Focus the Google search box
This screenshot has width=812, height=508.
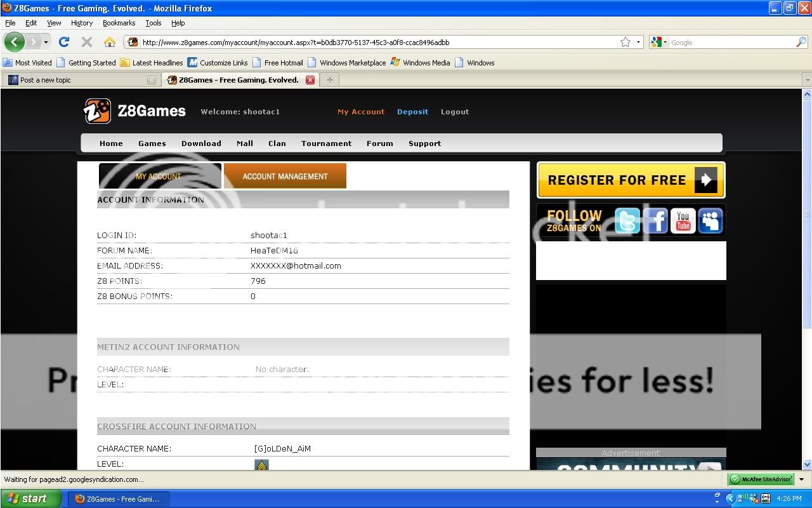click(x=733, y=43)
